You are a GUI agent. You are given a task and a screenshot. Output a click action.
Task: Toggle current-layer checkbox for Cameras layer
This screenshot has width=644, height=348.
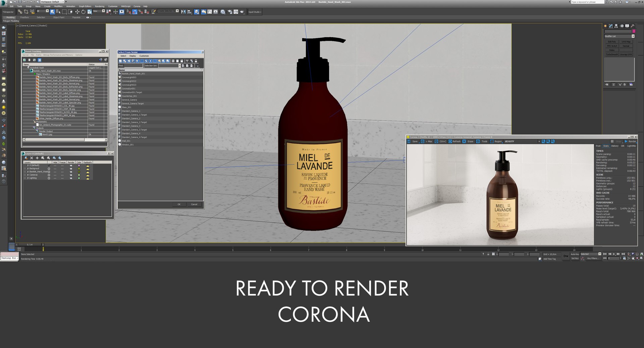click(49, 175)
